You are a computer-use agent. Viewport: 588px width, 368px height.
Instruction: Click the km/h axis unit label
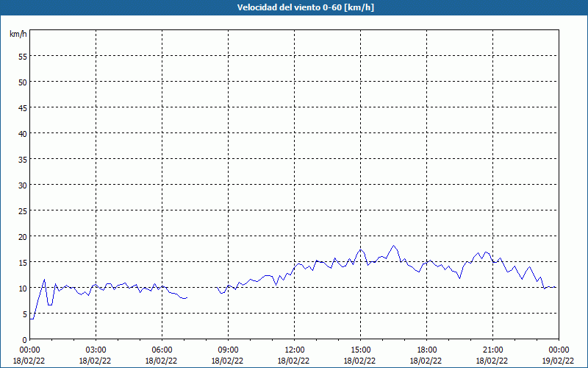tap(18, 34)
